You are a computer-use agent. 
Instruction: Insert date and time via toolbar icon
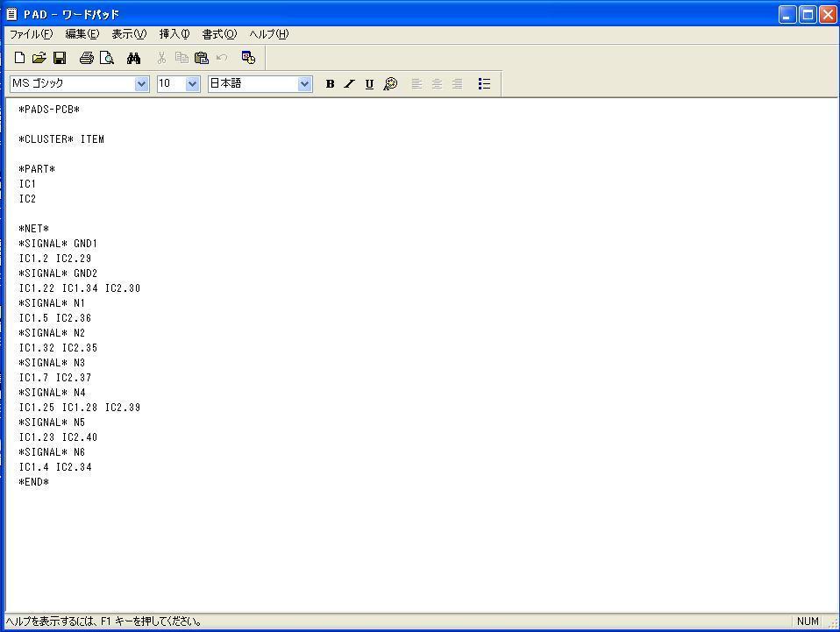click(x=248, y=58)
